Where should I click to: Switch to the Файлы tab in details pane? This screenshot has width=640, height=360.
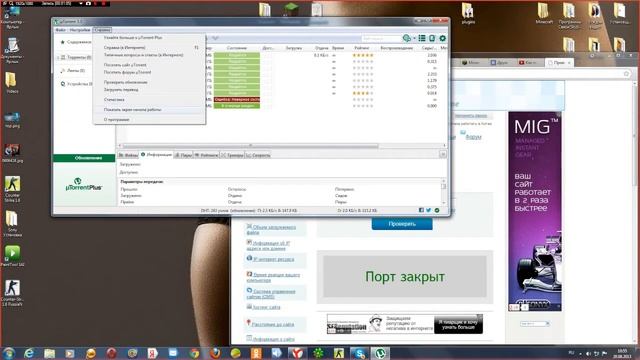[x=128, y=155]
